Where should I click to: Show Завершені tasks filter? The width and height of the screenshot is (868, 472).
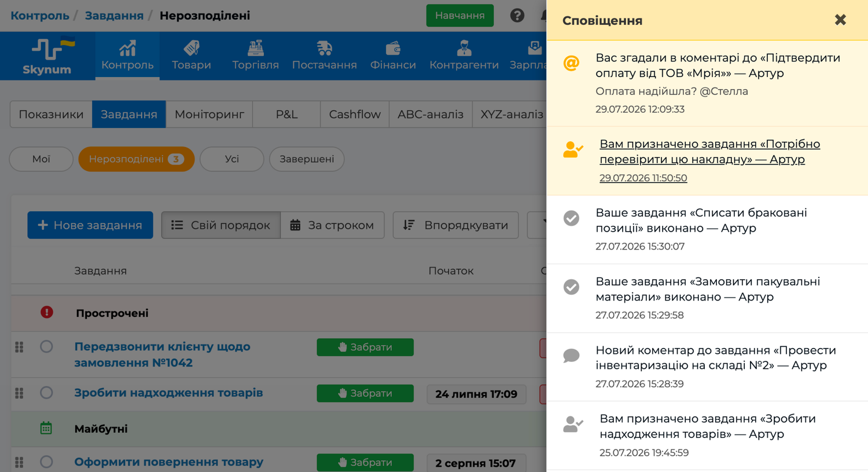click(x=307, y=159)
